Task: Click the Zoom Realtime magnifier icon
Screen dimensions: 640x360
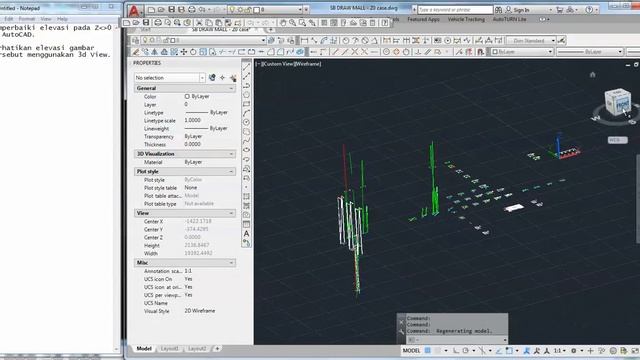Action: point(292,23)
